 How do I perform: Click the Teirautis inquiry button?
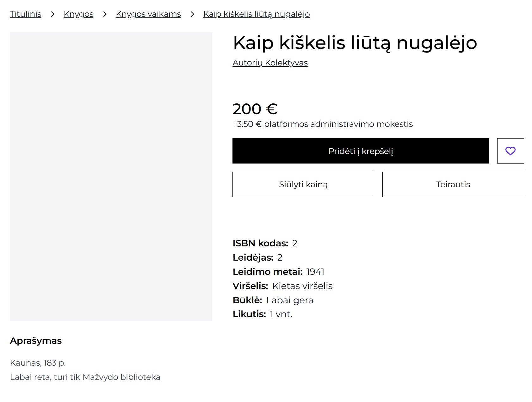(x=453, y=184)
